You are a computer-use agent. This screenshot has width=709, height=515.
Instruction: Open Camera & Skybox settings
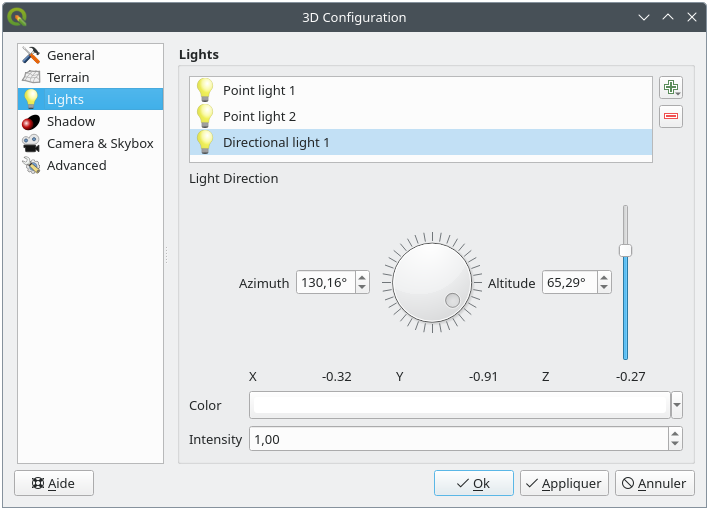[x=90, y=143]
